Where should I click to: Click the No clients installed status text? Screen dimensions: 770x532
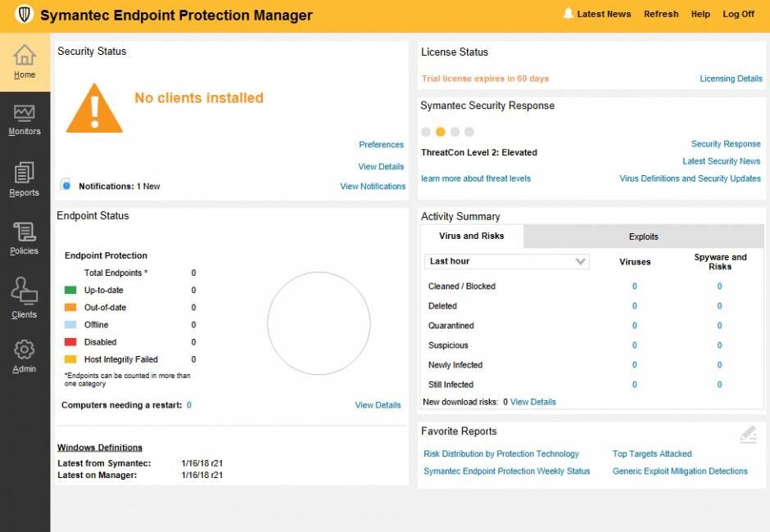(x=199, y=97)
